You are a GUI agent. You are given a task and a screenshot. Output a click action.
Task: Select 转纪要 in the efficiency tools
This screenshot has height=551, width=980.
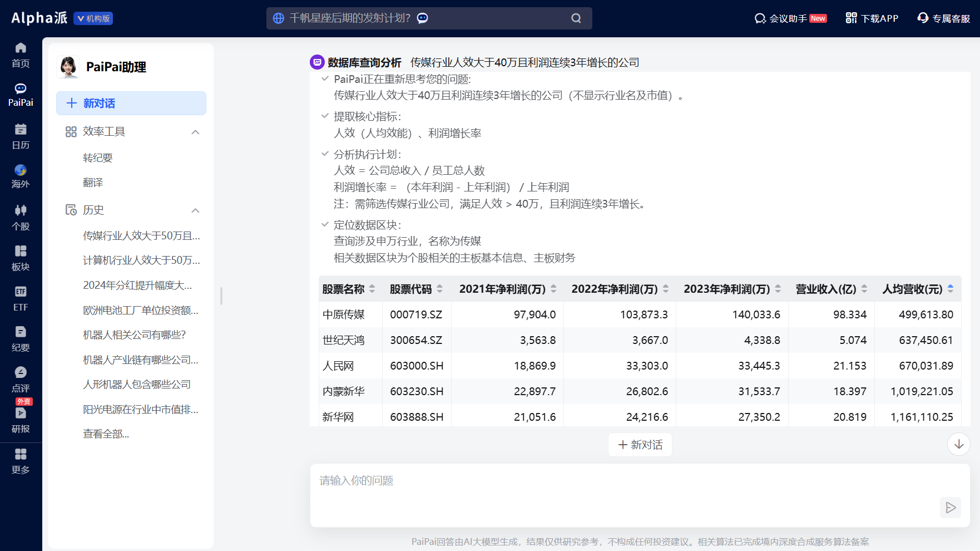(98, 158)
